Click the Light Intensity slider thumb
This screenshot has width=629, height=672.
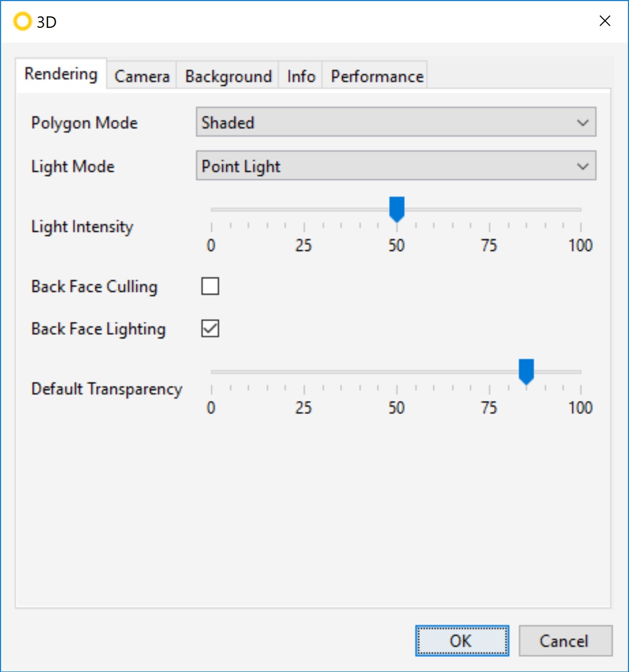[x=396, y=208]
